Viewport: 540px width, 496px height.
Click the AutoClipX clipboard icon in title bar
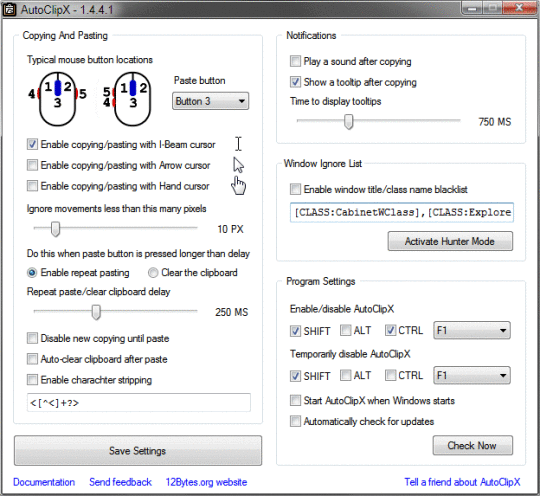(x=9, y=9)
